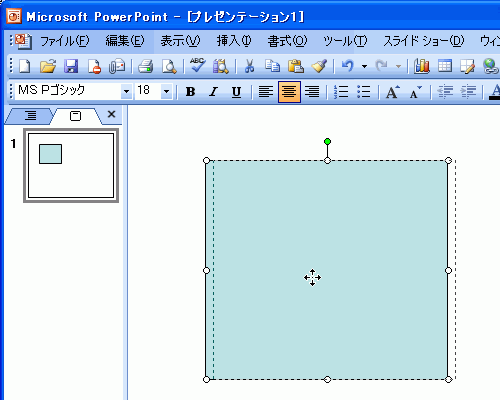Switch to the Outline tab

pyautogui.click(x=30, y=116)
